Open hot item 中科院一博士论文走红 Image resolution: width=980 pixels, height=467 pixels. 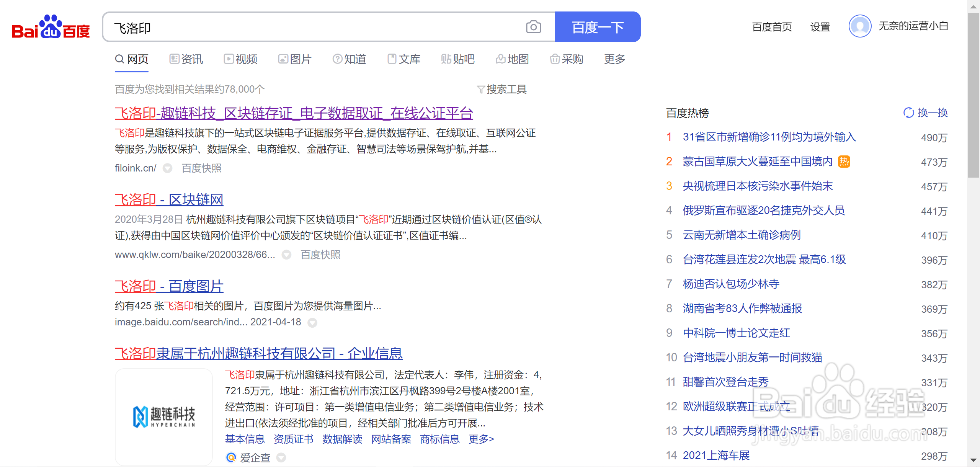(x=737, y=333)
